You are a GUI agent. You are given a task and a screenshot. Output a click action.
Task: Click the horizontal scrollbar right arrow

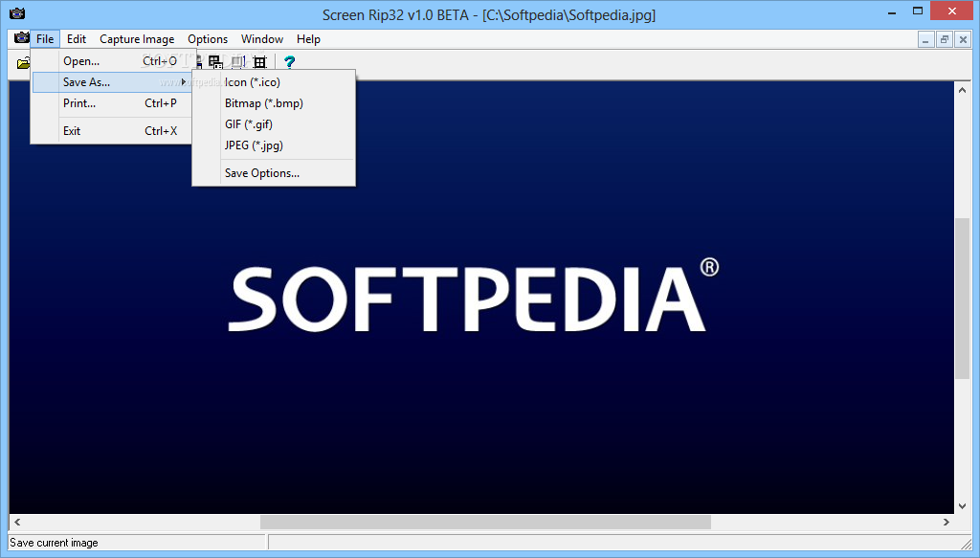point(947,522)
